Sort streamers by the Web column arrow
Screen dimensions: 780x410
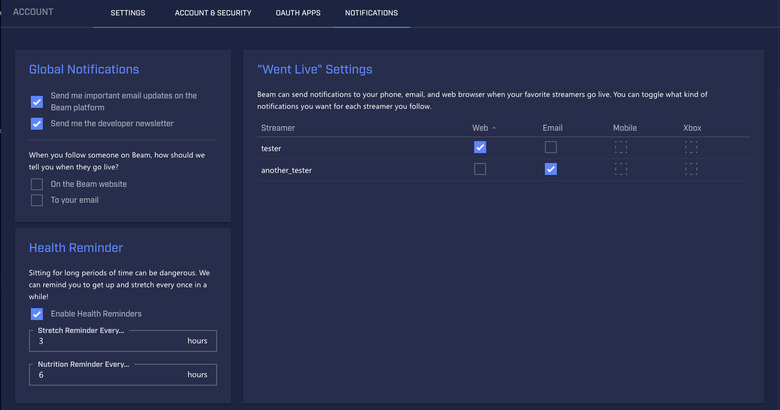point(494,128)
